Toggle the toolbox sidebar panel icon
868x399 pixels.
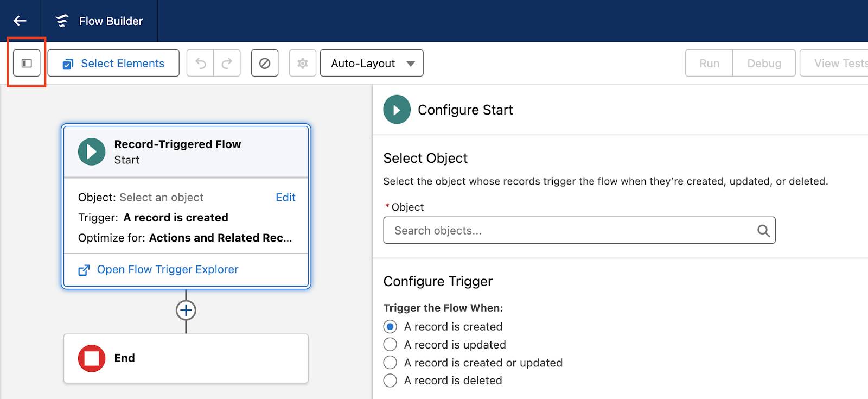(x=27, y=64)
